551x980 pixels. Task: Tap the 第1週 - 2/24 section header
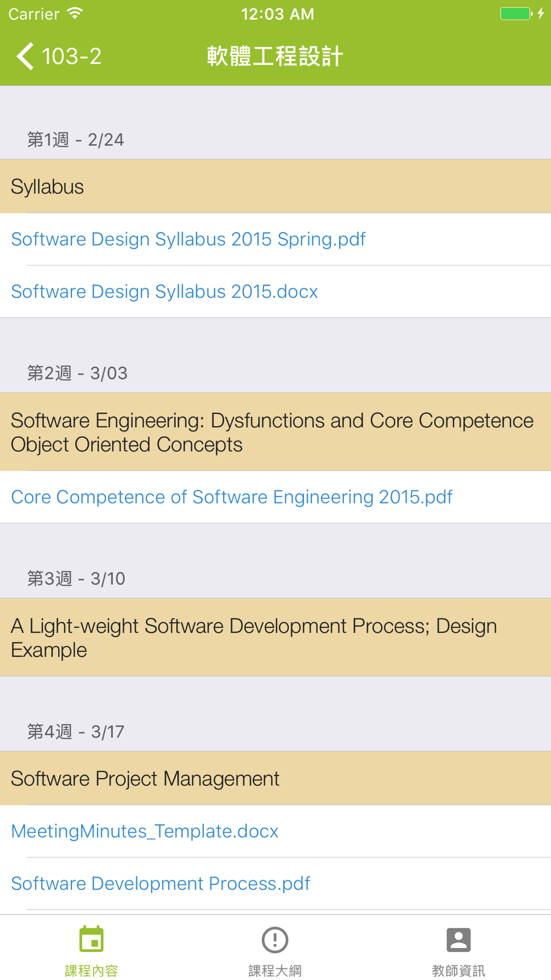(75, 140)
